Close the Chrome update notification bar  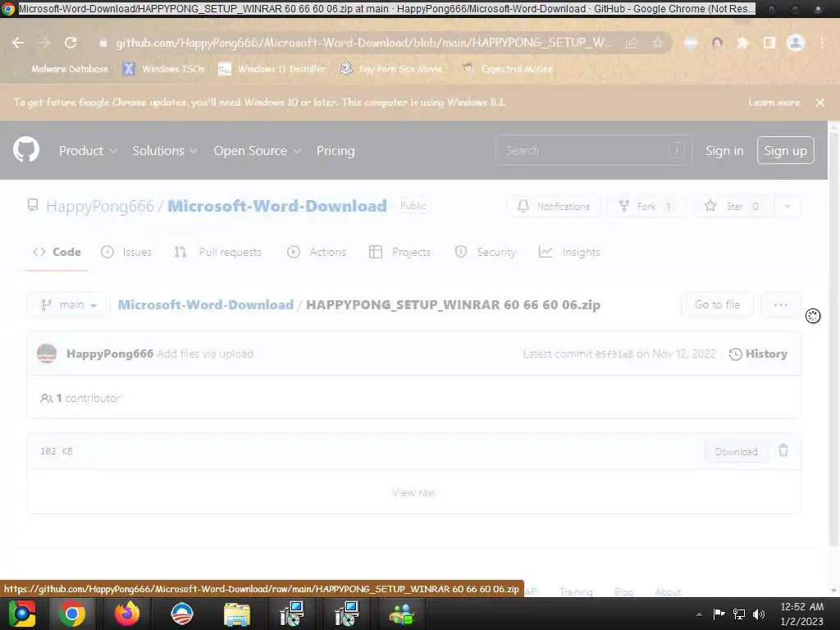[x=820, y=103]
